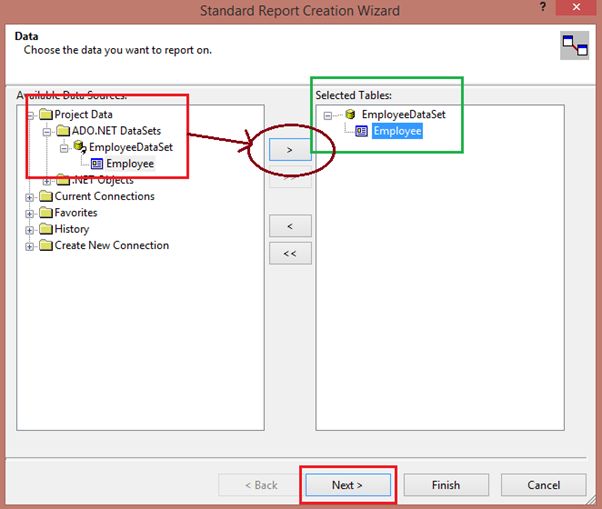Click the Current Connections folder icon
The height and width of the screenshot is (509, 602).
click(x=46, y=196)
